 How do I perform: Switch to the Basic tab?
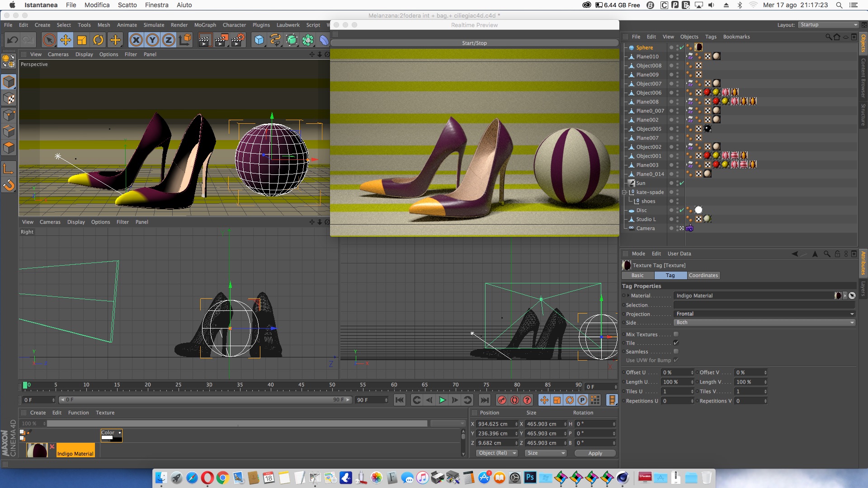point(637,276)
